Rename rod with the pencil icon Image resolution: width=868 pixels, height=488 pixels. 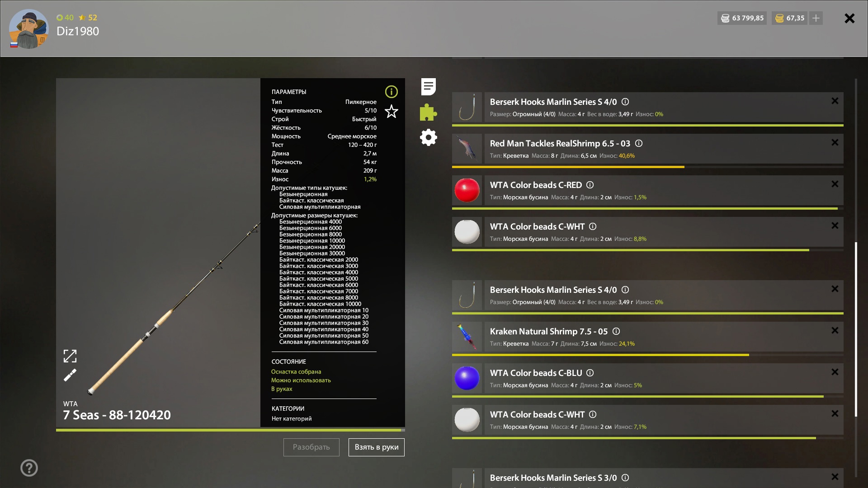coord(70,375)
